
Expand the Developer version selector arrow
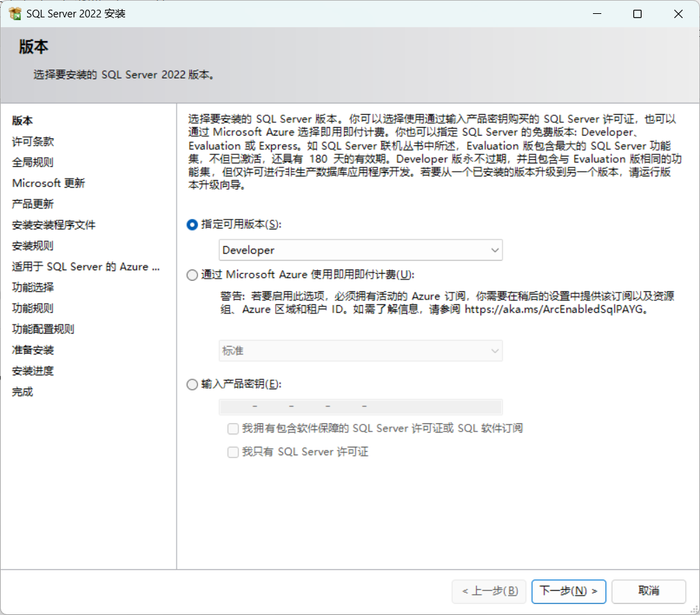(494, 249)
